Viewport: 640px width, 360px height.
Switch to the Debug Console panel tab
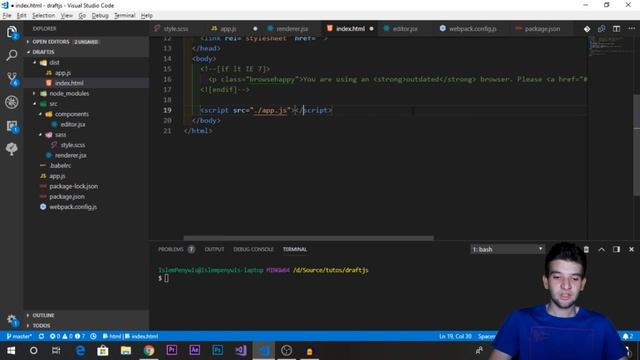(253, 249)
